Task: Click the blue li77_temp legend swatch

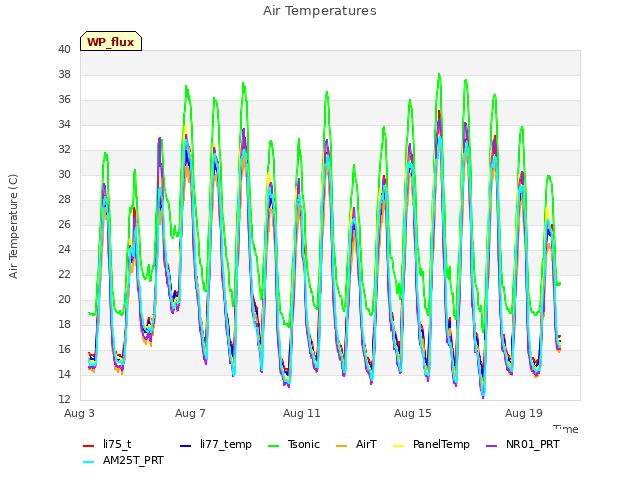Action: click(186, 446)
